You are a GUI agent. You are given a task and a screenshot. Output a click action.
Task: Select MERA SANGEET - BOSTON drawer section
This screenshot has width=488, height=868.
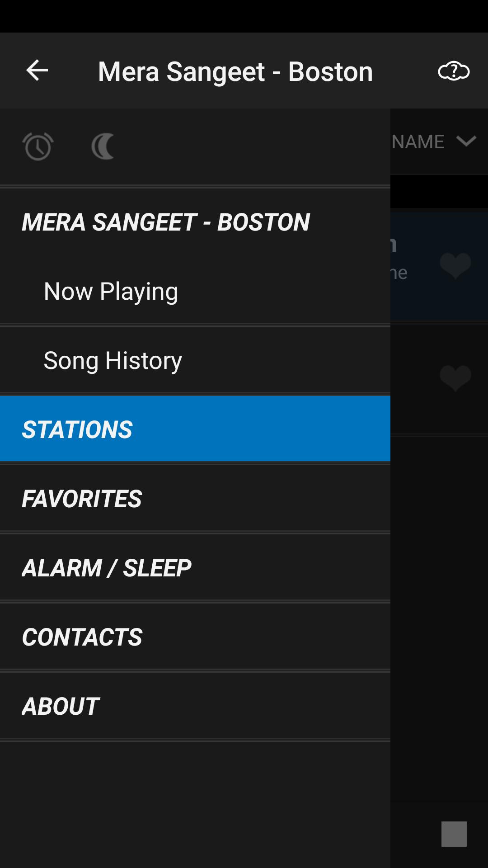tap(165, 222)
